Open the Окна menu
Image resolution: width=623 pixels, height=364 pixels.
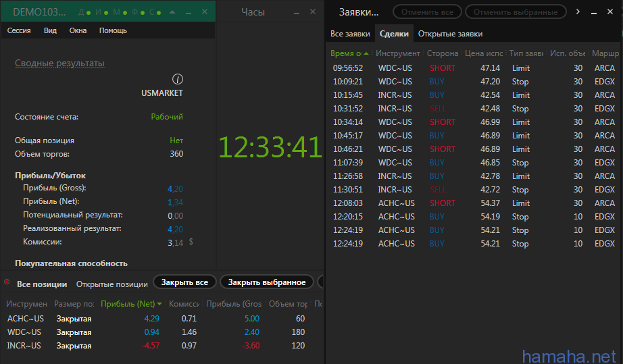click(x=78, y=30)
